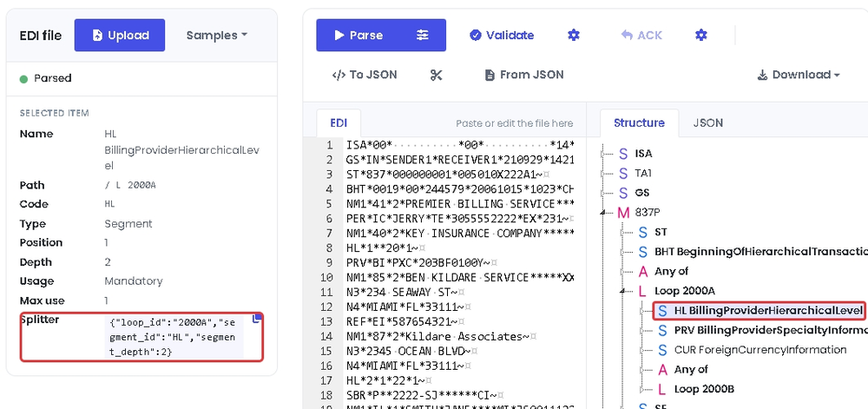Click the S icon beside PRV
Viewport: 868px width, 409px height.
point(662,330)
